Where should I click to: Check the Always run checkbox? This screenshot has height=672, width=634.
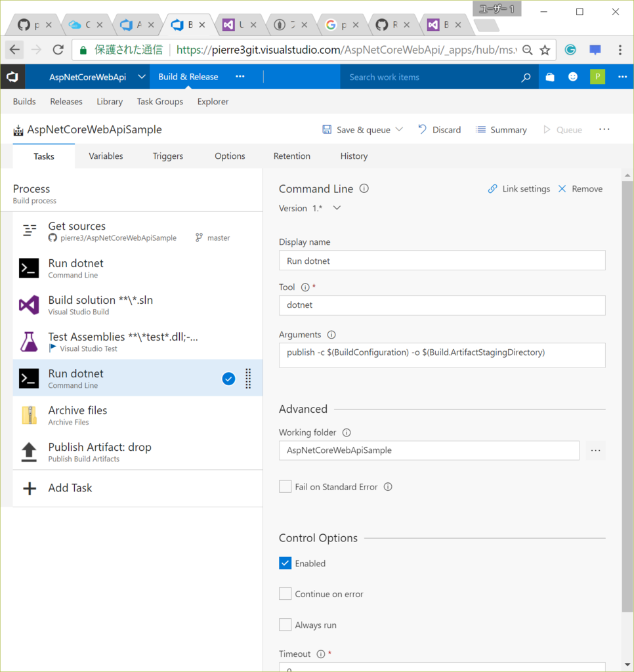[285, 625]
